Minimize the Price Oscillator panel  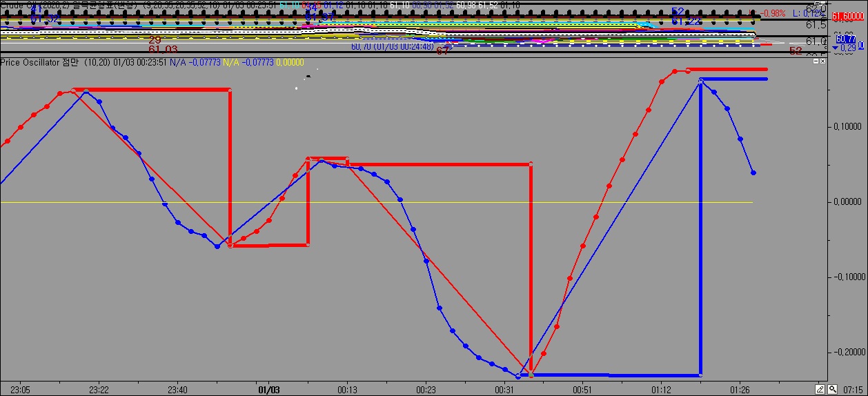pyautogui.click(x=815, y=61)
